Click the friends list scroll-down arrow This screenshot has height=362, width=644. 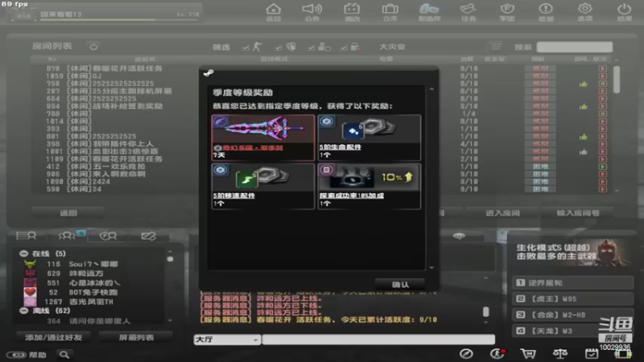[170, 320]
